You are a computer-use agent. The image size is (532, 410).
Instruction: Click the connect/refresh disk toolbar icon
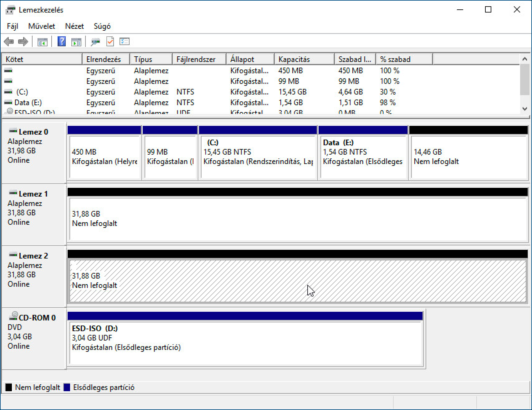[95, 42]
